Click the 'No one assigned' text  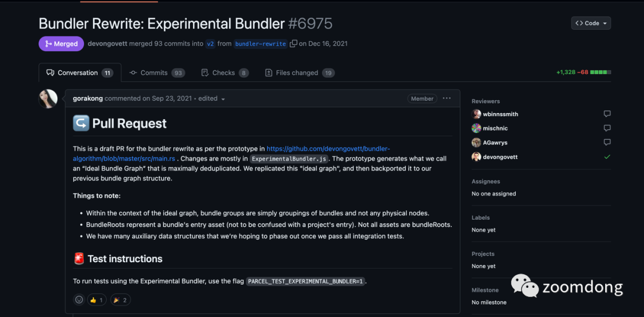tap(494, 194)
